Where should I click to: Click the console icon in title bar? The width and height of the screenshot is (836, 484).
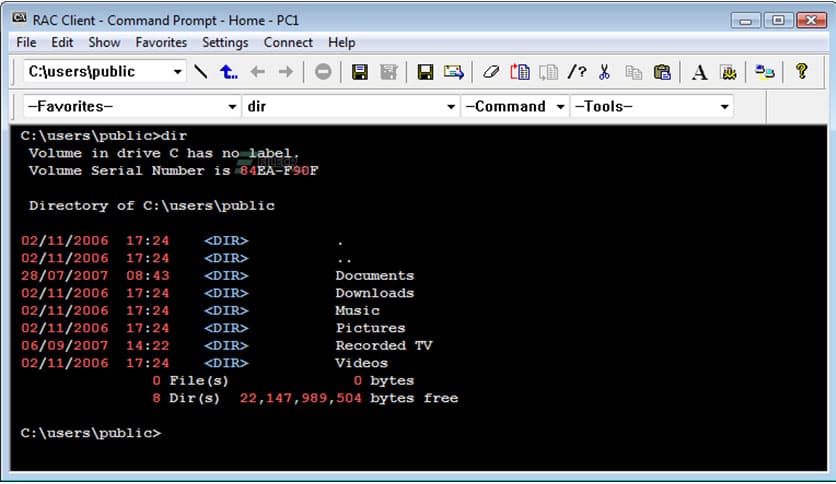tap(20, 19)
